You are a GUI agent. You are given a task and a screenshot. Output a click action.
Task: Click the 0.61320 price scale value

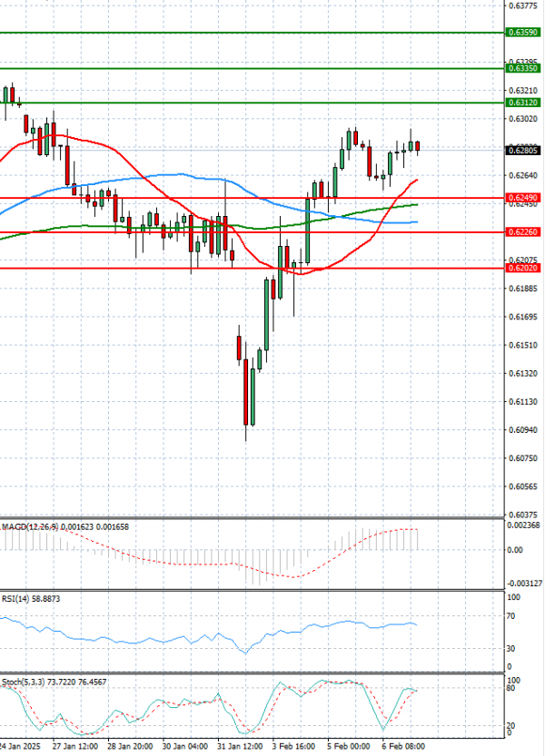tap(523, 374)
